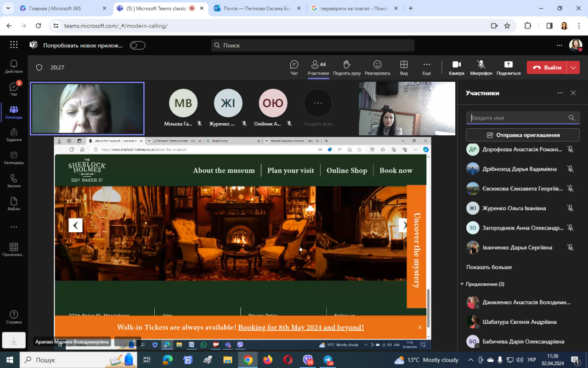Collapse the Suggestions section in participants
Viewport: 588px width, 368px height.
(462, 284)
